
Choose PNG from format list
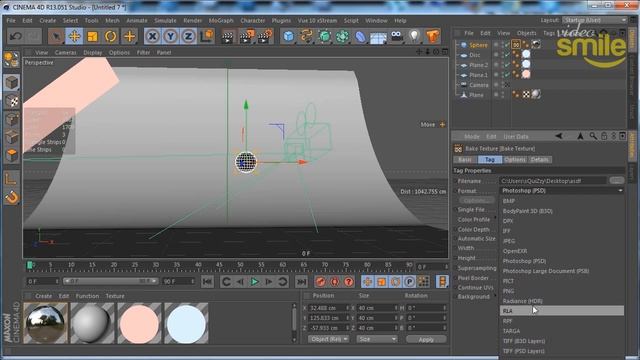pyautogui.click(x=509, y=291)
